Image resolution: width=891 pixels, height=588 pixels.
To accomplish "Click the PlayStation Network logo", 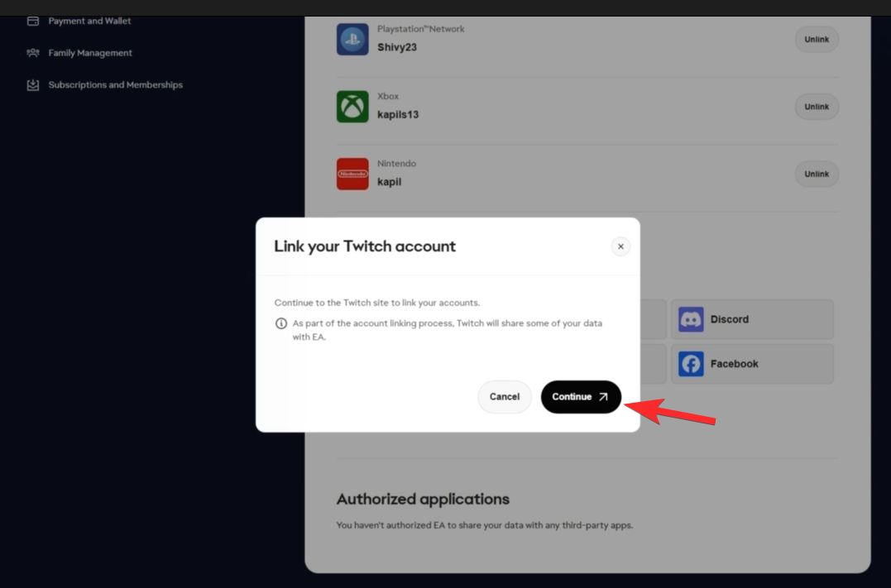I will (352, 40).
